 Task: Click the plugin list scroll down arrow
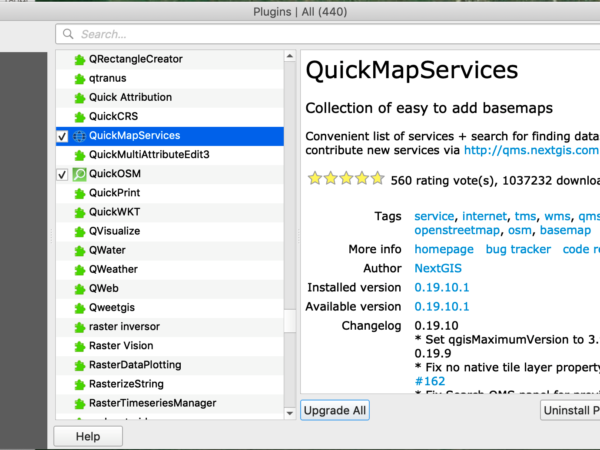pyautogui.click(x=290, y=413)
